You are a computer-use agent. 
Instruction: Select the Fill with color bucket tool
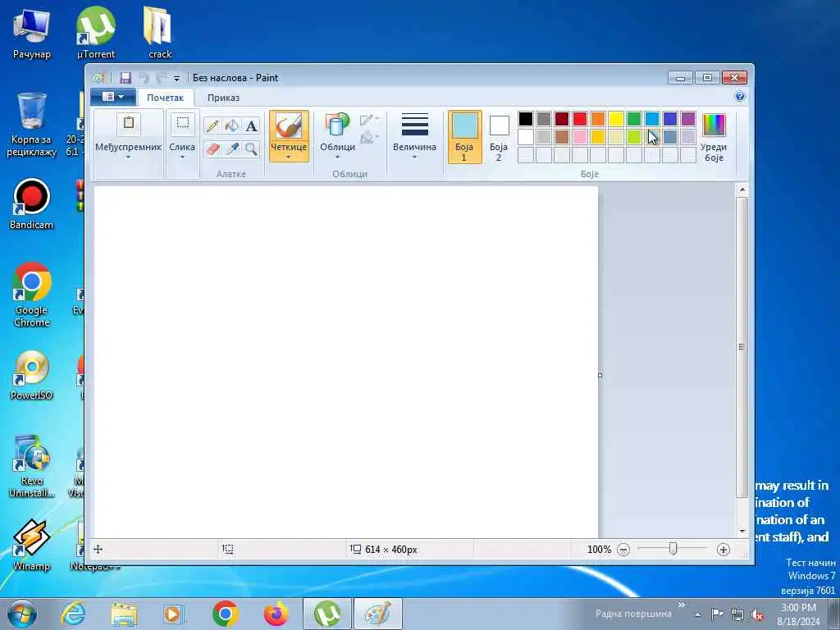232,126
